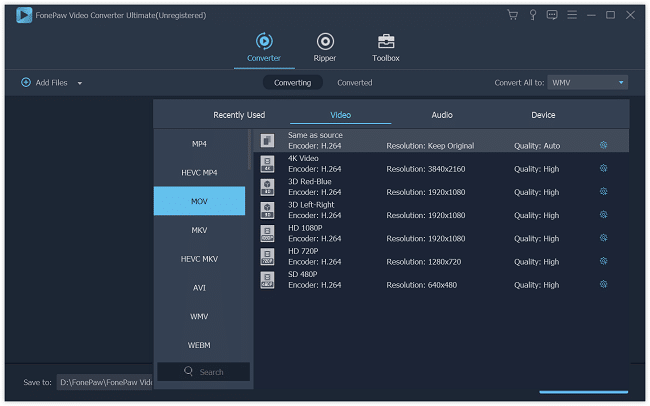Select the Converting tab
The image size is (650, 406).
pos(292,83)
